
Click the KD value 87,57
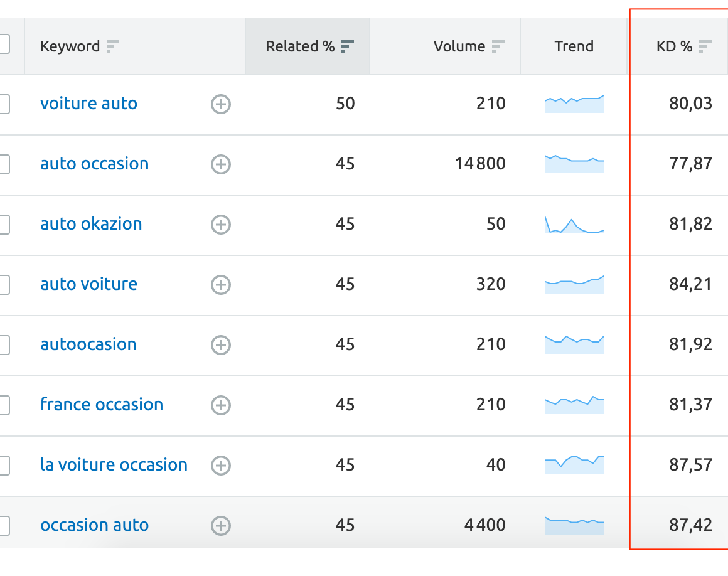click(x=690, y=465)
